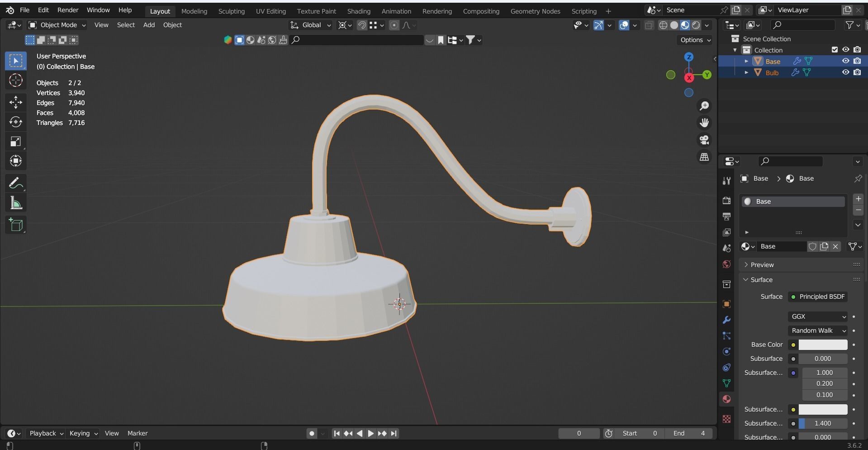Toggle X-ray view mode
868x450 pixels.
649,25
